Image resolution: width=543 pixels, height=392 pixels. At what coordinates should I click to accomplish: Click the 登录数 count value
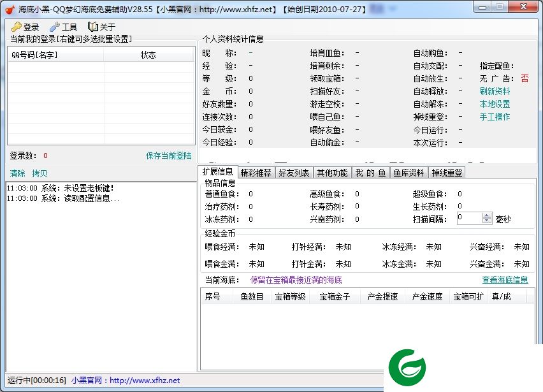45,156
